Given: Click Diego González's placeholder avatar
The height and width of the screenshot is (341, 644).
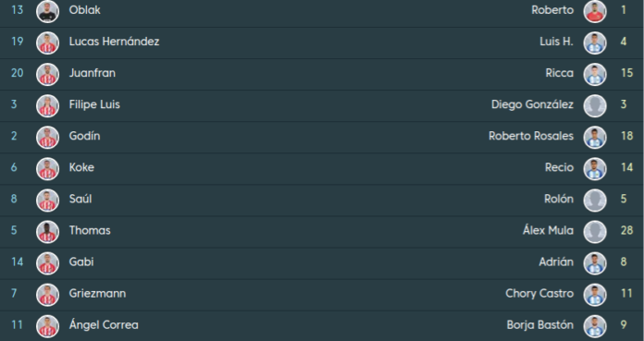Looking at the screenshot, I should pyautogui.click(x=595, y=104).
